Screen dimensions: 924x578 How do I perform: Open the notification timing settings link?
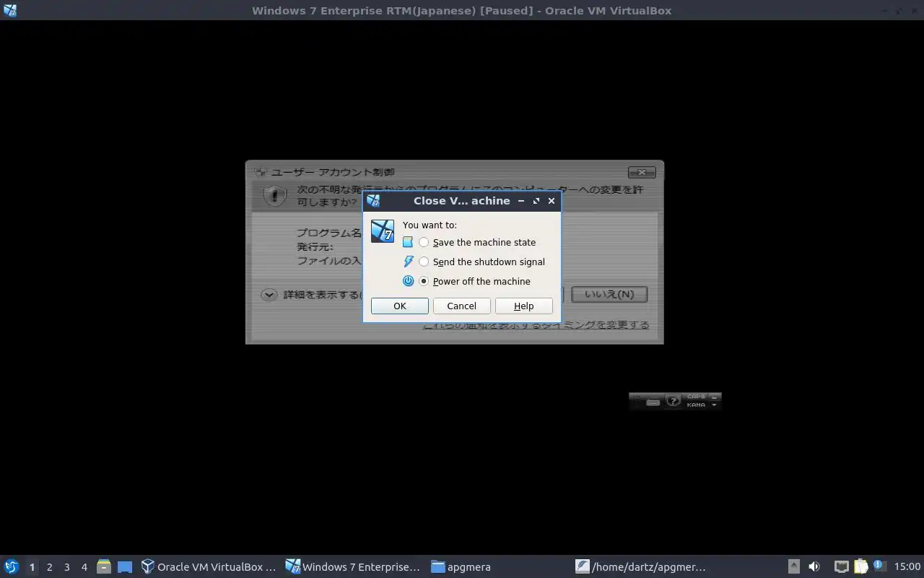[x=536, y=325]
